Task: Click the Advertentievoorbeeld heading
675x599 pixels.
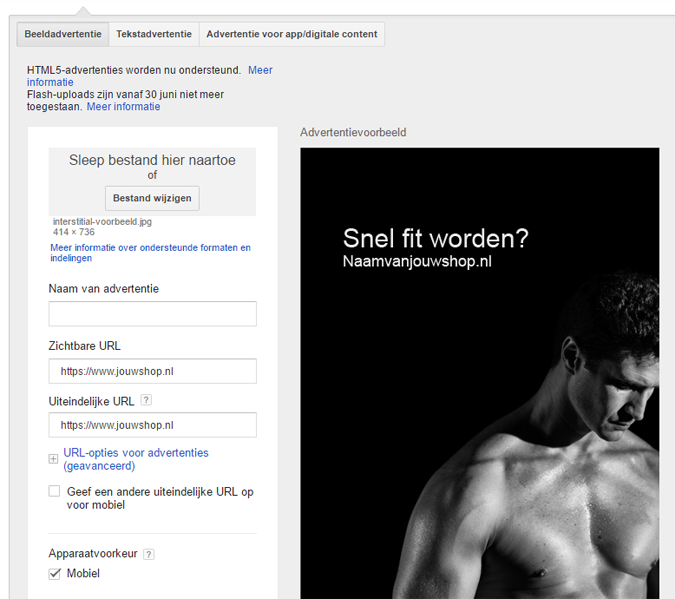Action: 353,132
